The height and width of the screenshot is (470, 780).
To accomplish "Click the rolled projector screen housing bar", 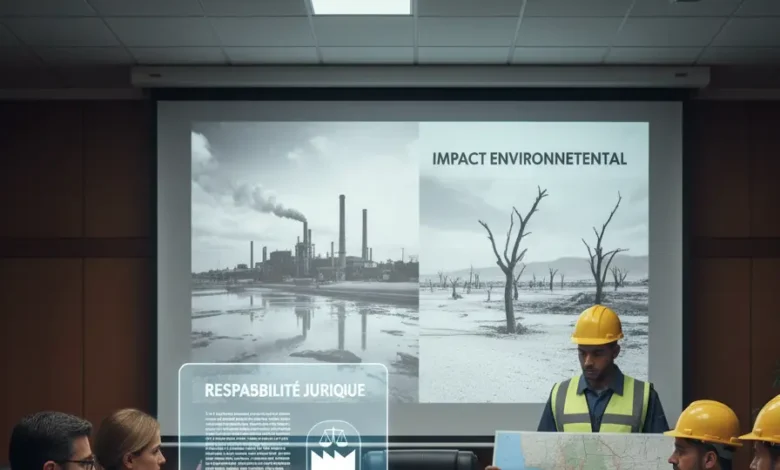I will point(420,77).
